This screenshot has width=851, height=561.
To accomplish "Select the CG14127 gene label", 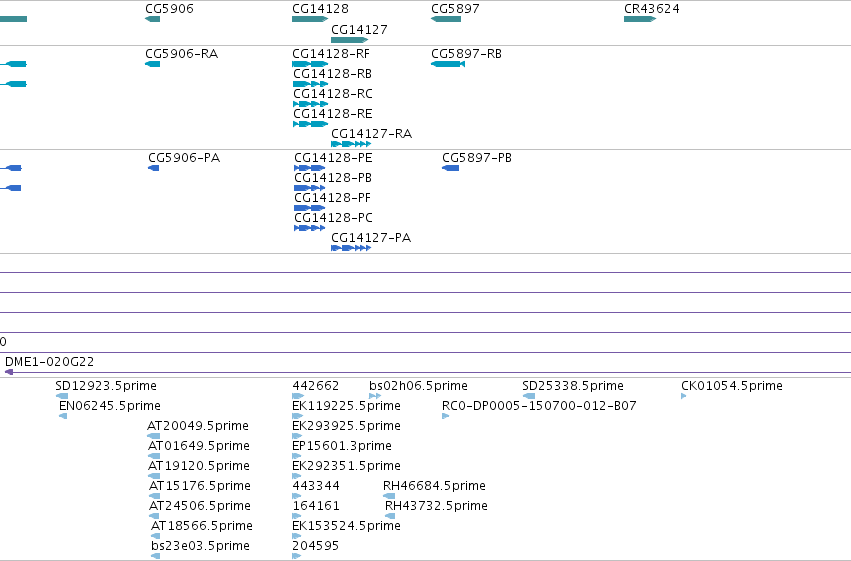I will click(x=359, y=30).
